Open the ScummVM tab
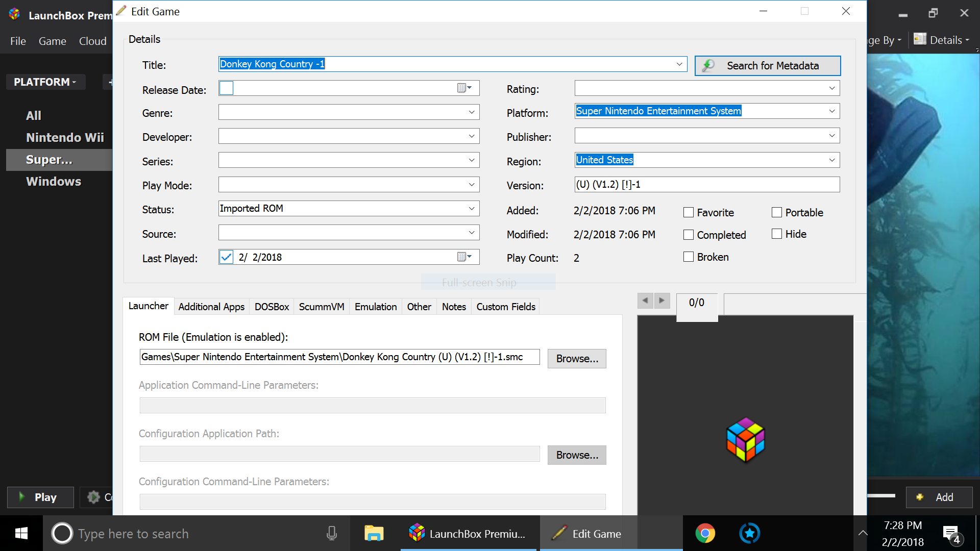Viewport: 980px width, 551px height. click(322, 307)
